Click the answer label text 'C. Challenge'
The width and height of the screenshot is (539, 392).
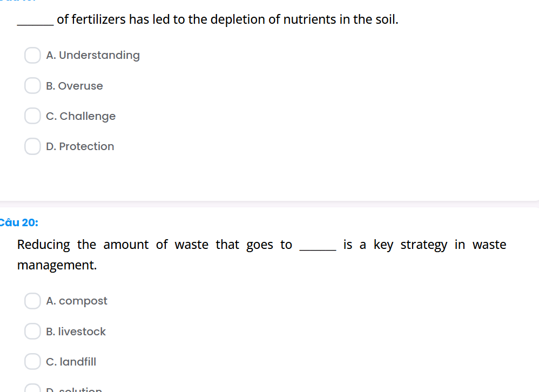click(80, 116)
